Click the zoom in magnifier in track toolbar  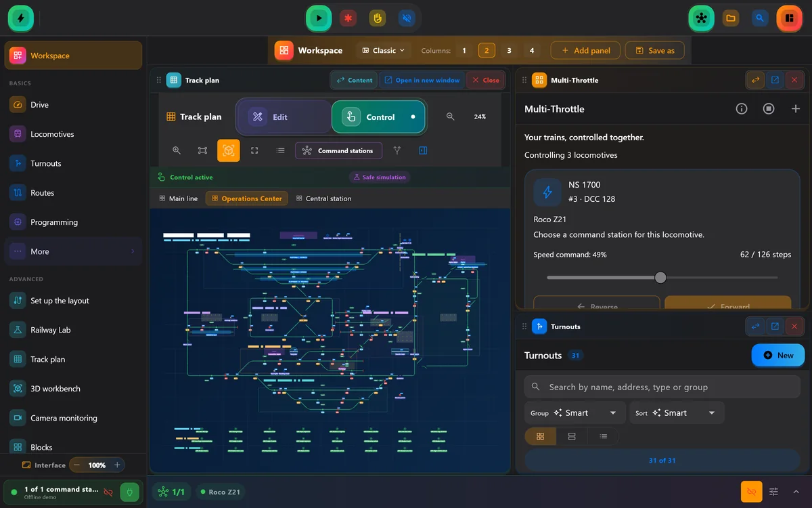177,150
